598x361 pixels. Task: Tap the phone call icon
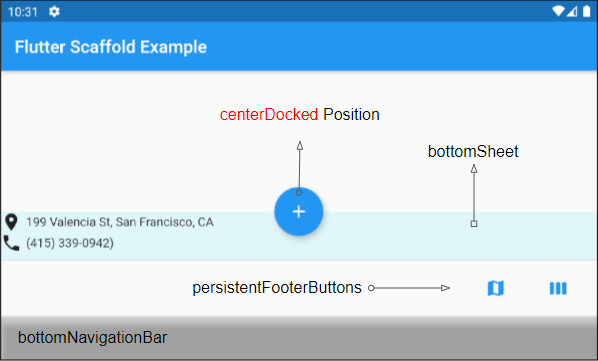click(x=11, y=243)
